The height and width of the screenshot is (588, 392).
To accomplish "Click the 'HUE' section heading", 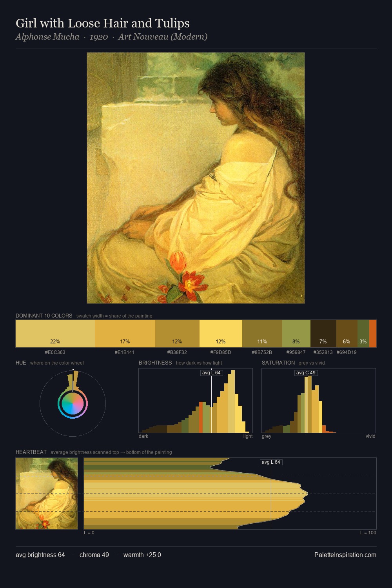I will [21, 363].
